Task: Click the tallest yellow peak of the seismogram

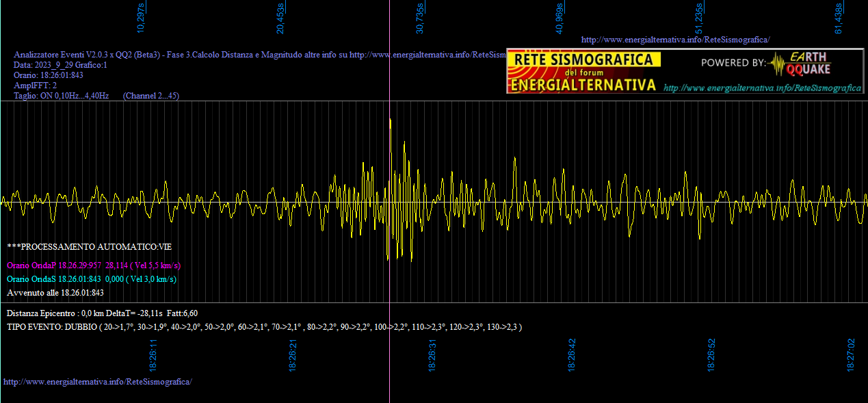Action: pos(390,120)
